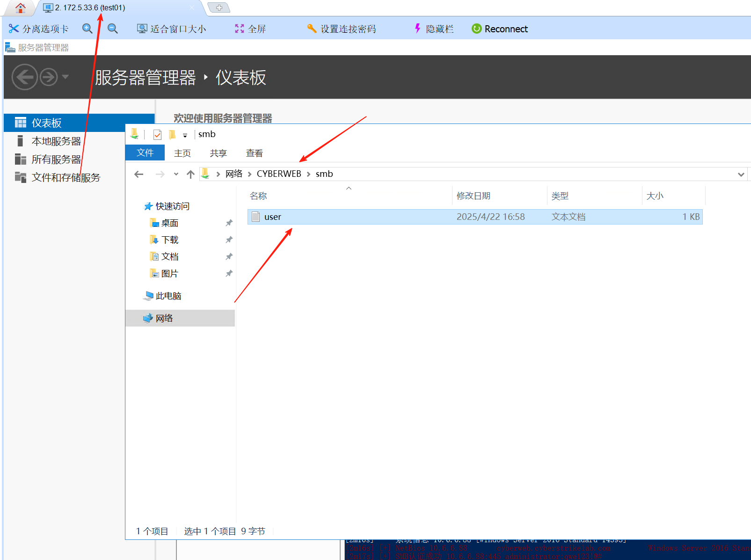Open the 查看 ribbon tab
The image size is (751, 560).
(255, 153)
